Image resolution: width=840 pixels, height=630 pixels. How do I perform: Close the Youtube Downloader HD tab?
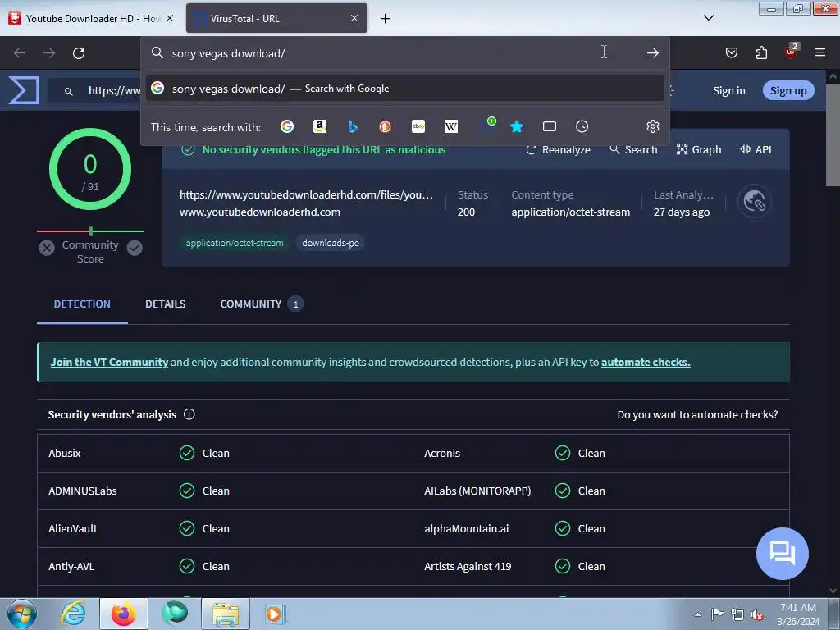(x=170, y=18)
